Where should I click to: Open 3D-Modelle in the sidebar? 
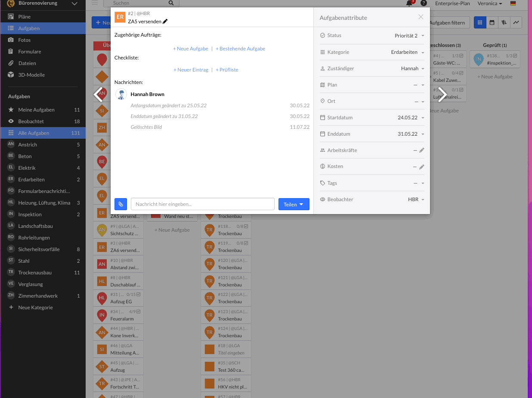pyautogui.click(x=43, y=75)
